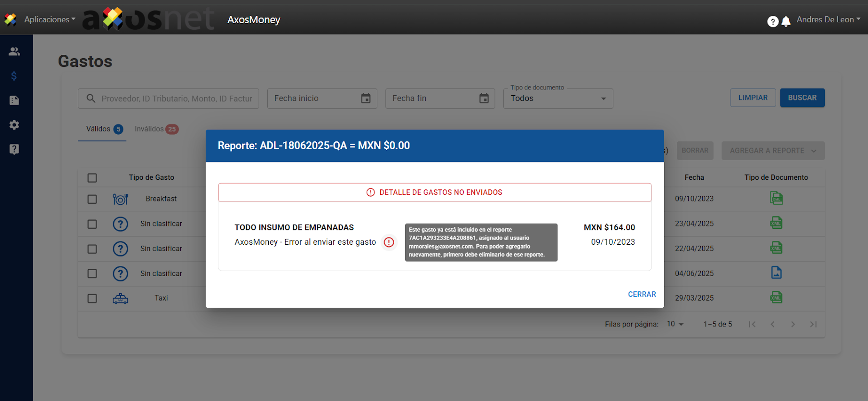868x401 pixels.
Task: Expand the Andres De Leon user menu
Action: [x=828, y=19]
